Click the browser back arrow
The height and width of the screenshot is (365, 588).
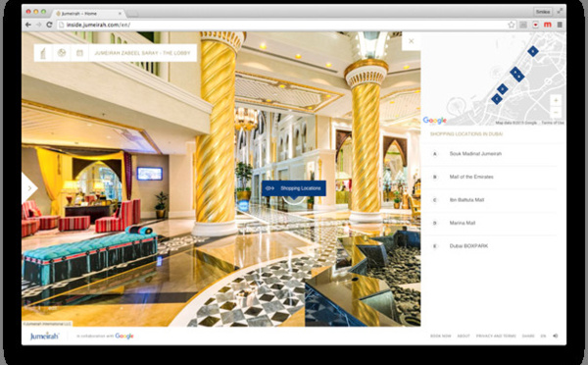[28, 25]
